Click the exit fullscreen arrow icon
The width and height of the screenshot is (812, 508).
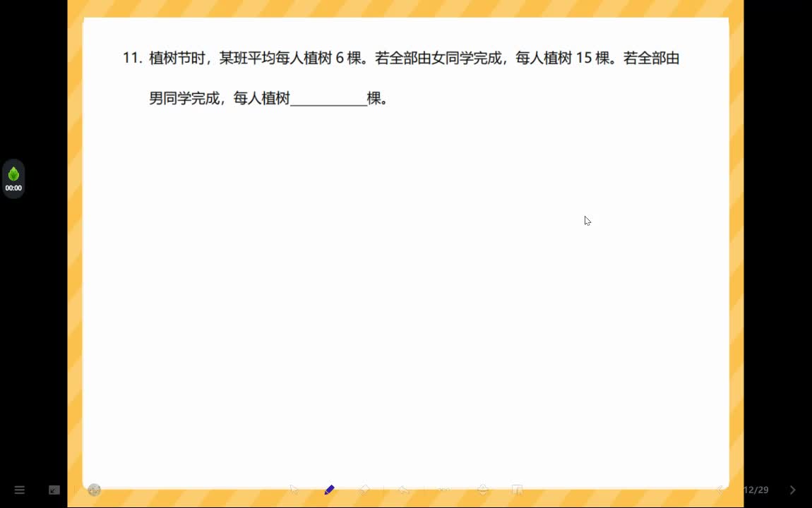tap(54, 490)
